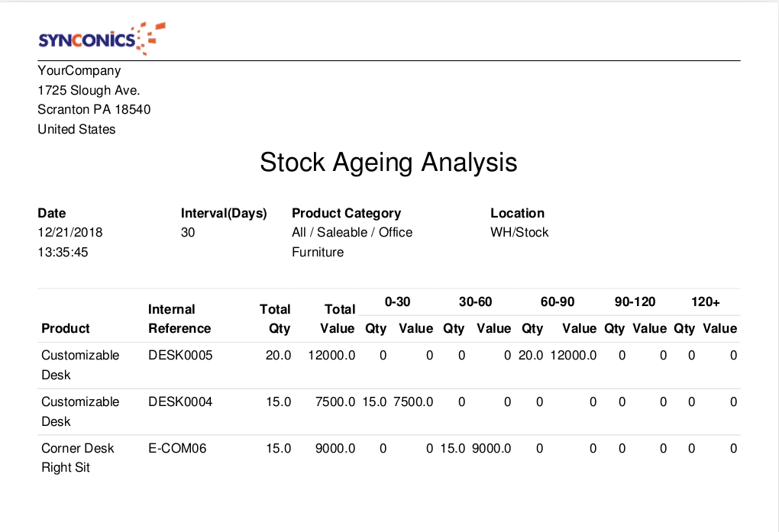Select the DESK0005 reference cell

pos(180,355)
